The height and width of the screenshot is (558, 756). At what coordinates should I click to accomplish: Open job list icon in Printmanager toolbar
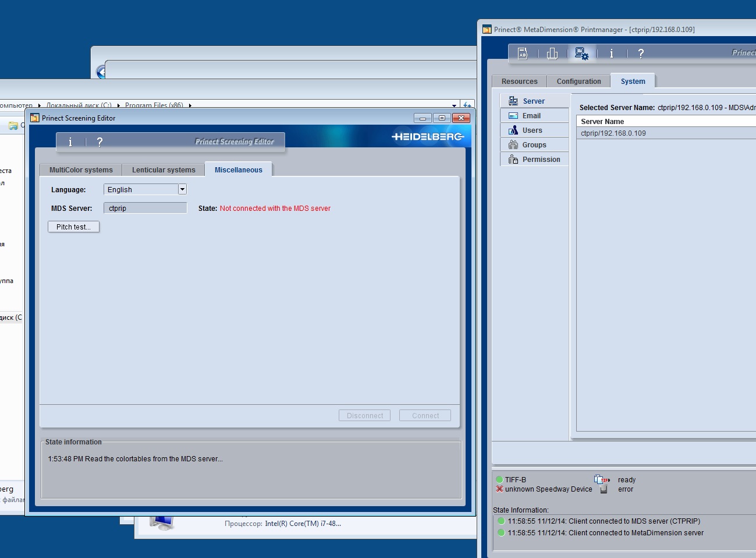click(x=523, y=54)
